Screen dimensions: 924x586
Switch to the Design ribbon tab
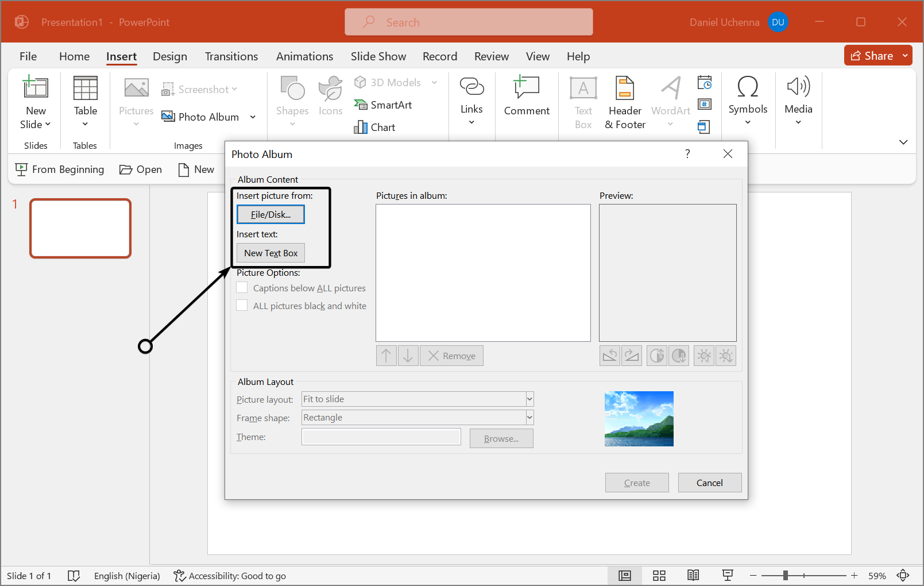(x=170, y=56)
